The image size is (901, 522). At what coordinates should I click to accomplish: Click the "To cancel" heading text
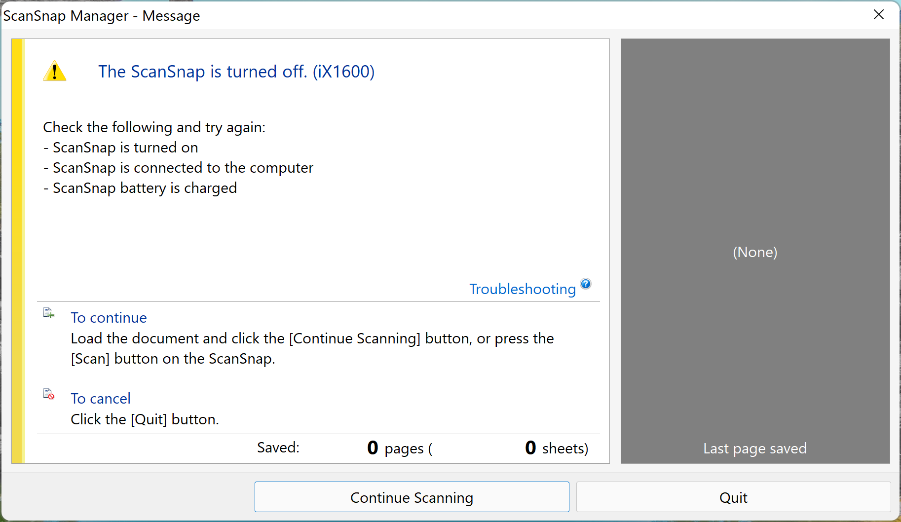point(101,398)
